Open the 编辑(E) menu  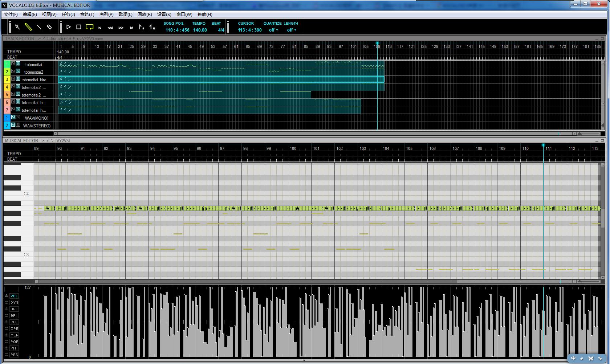pos(30,15)
